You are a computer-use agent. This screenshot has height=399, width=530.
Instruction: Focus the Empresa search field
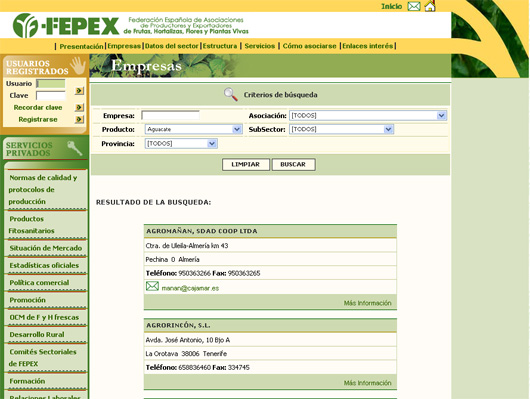(170, 115)
